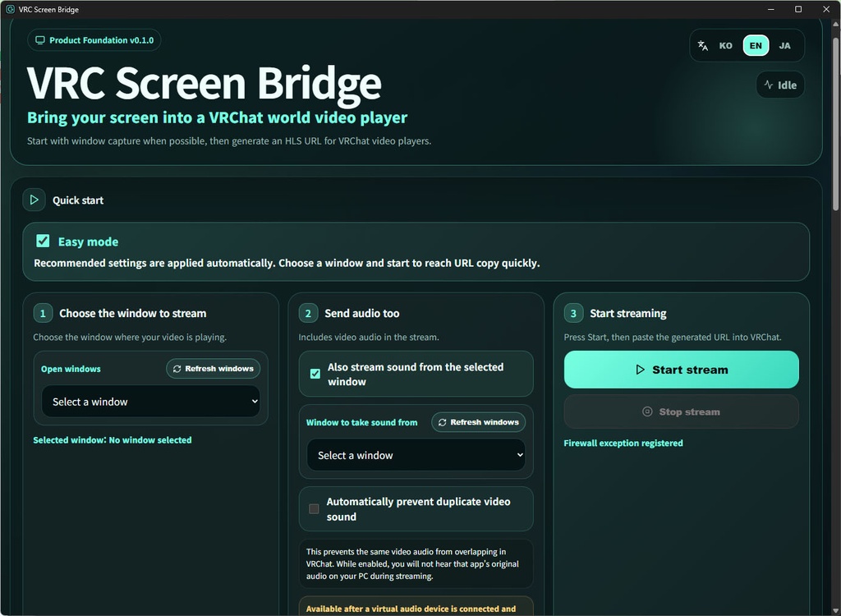Switch language to EN
The image size is (841, 616).
tap(756, 46)
